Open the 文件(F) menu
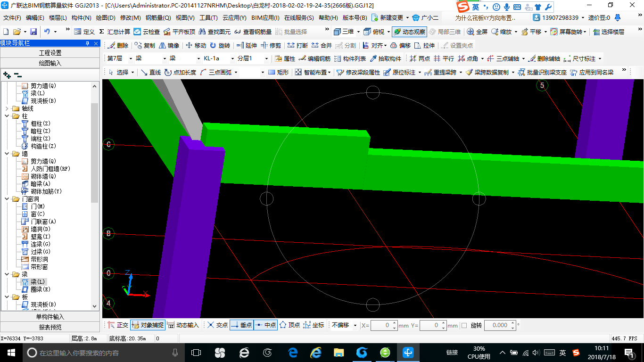This screenshot has width=644, height=362. (12, 18)
